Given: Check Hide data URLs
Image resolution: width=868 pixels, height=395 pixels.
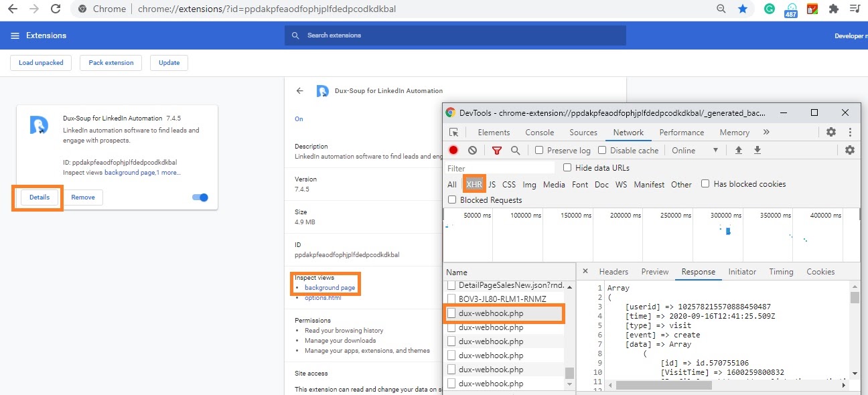Looking at the screenshot, I should click(567, 167).
